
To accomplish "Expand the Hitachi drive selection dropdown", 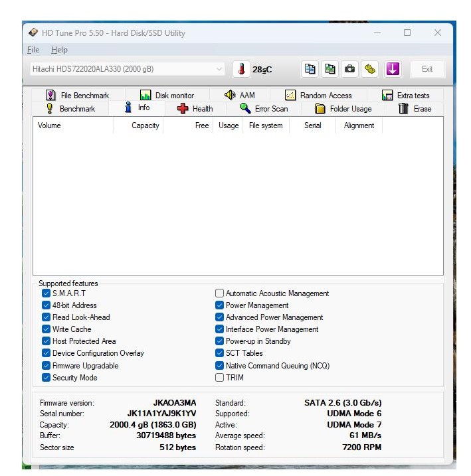I will 220,69.
